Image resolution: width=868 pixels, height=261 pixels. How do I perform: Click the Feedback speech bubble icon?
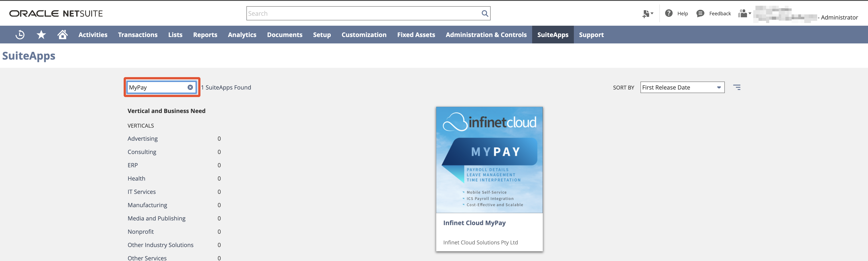click(700, 13)
